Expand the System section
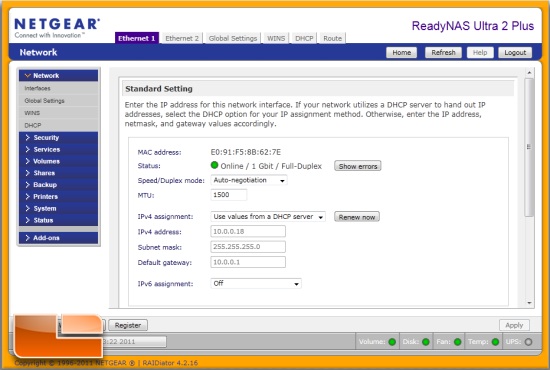The width and height of the screenshot is (550, 370). [59, 208]
